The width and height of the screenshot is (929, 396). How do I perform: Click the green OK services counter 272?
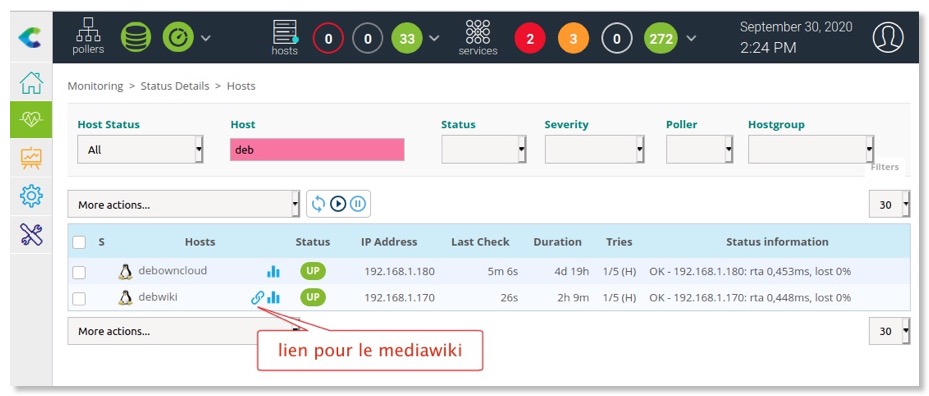click(661, 39)
